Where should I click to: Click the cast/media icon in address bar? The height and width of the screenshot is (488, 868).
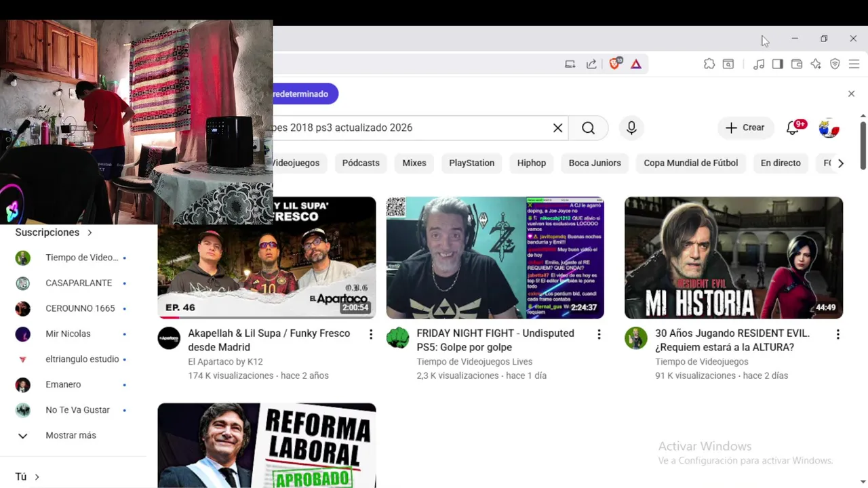(x=570, y=64)
